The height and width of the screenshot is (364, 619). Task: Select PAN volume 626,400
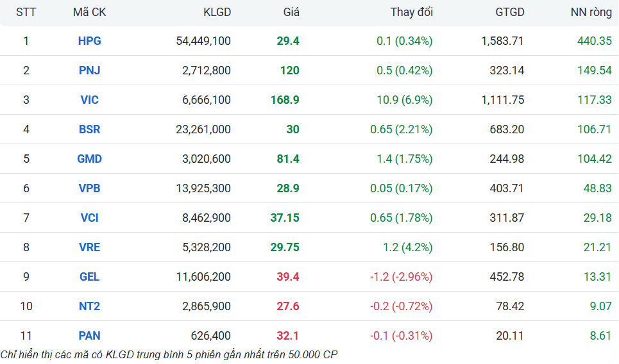tap(211, 336)
